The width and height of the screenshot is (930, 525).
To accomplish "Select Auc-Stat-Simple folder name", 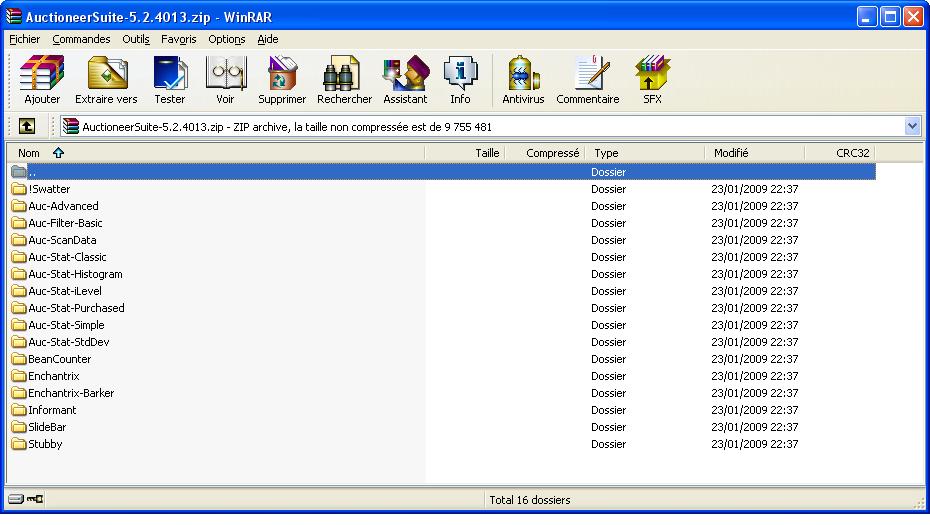I will tap(66, 325).
